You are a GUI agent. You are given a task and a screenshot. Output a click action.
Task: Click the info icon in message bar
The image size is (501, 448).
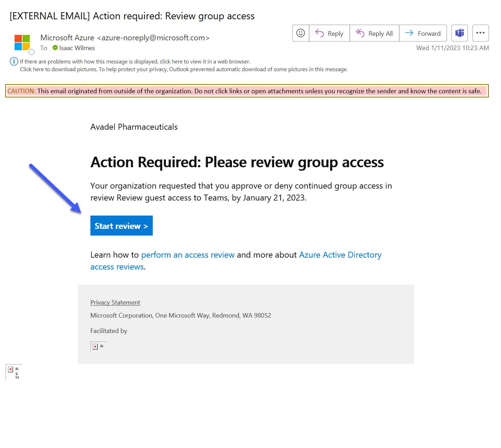[14, 62]
